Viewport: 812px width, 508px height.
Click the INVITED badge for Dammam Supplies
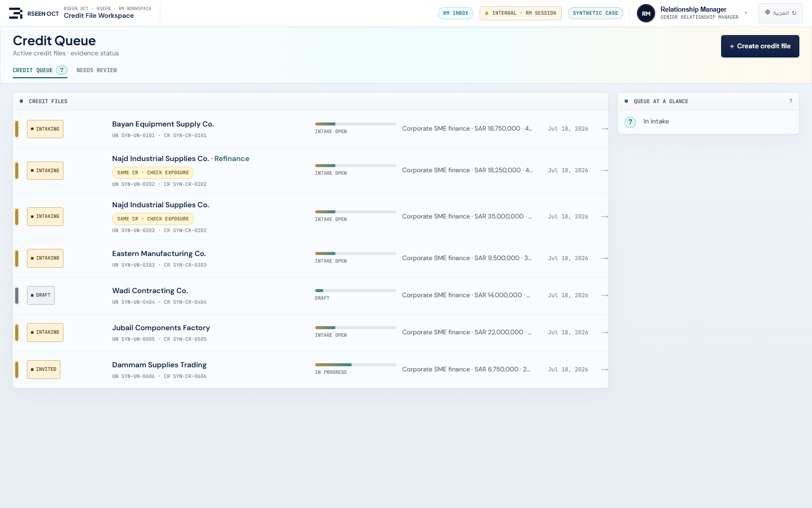[44, 369]
